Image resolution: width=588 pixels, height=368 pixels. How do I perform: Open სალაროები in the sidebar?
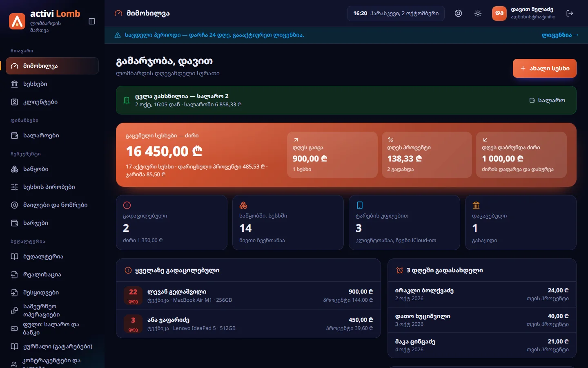(x=52, y=135)
